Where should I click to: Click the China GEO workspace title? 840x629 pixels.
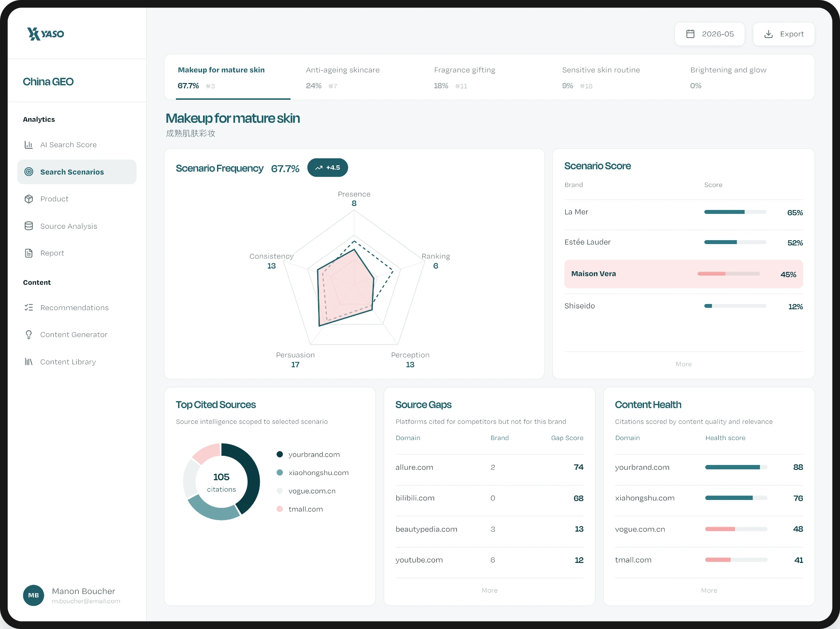pyautogui.click(x=48, y=82)
